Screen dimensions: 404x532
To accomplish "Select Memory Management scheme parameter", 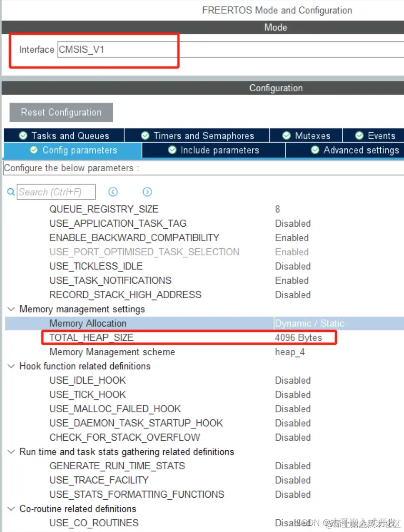I will (112, 352).
